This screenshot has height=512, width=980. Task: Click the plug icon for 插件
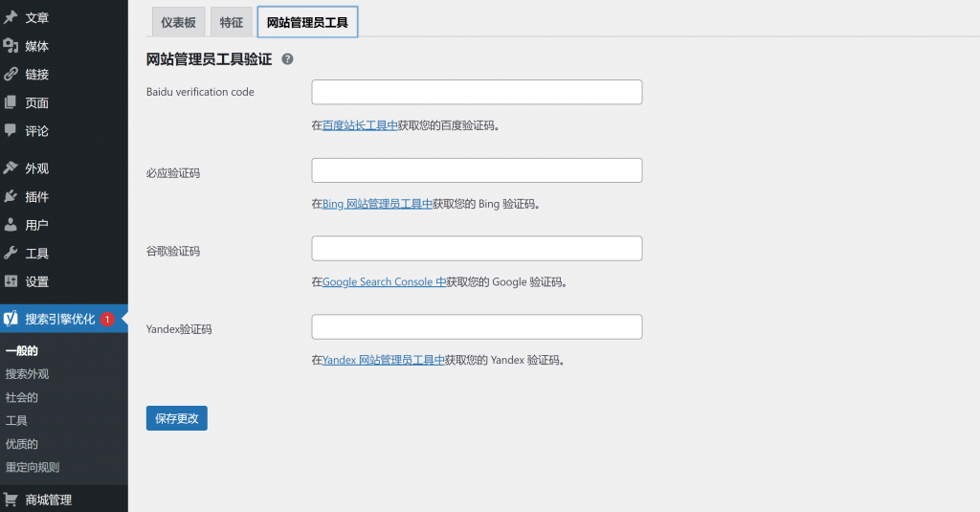point(11,196)
